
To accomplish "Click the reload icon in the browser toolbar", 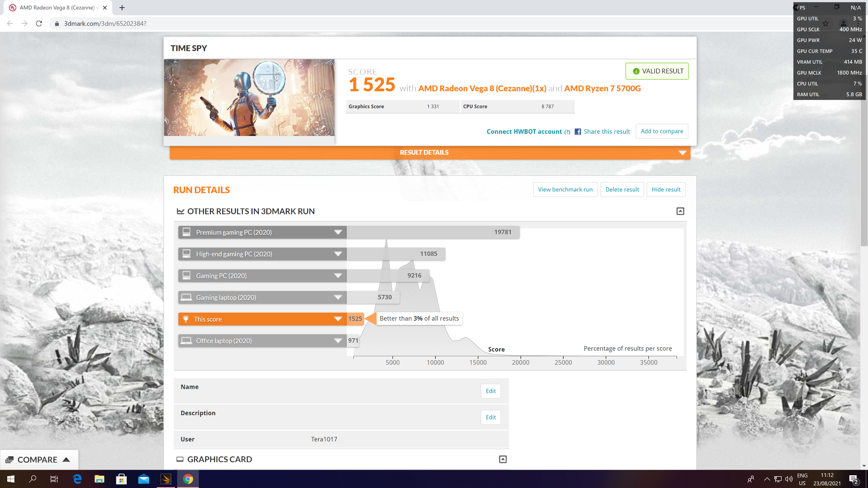I will (x=39, y=23).
